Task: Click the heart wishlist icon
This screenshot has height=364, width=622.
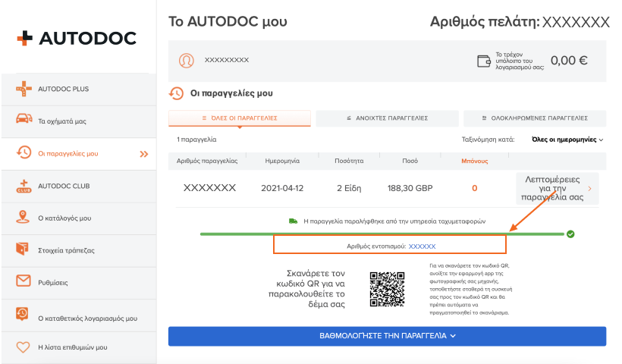Action: coord(23,347)
